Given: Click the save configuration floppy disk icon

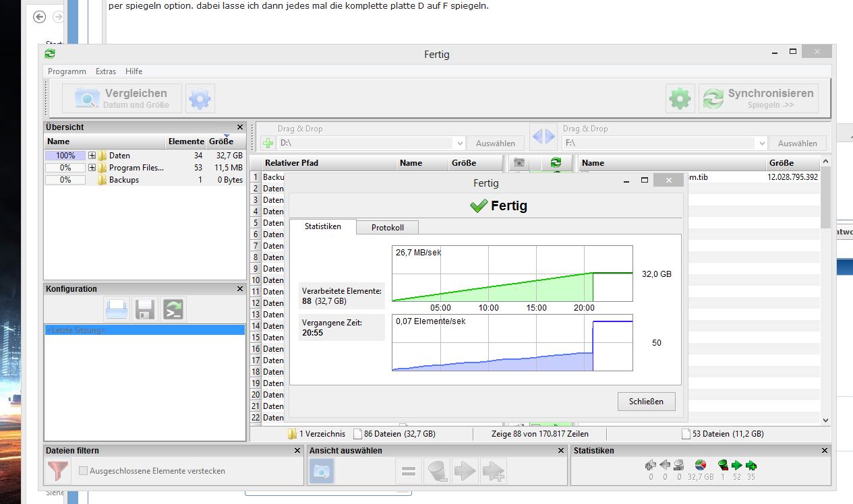Looking at the screenshot, I should 146,309.
